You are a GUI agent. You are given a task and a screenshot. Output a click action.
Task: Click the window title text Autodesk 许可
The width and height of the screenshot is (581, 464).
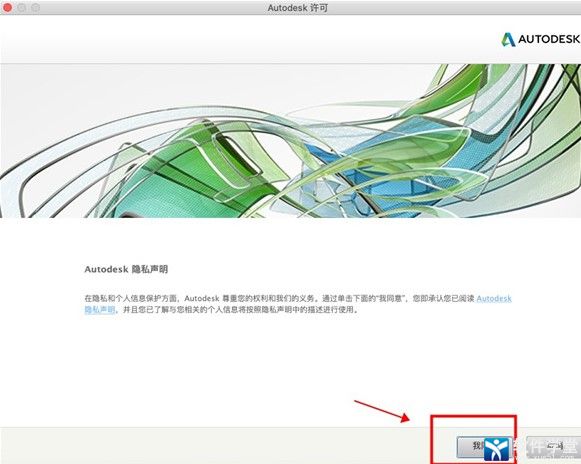pos(298,7)
